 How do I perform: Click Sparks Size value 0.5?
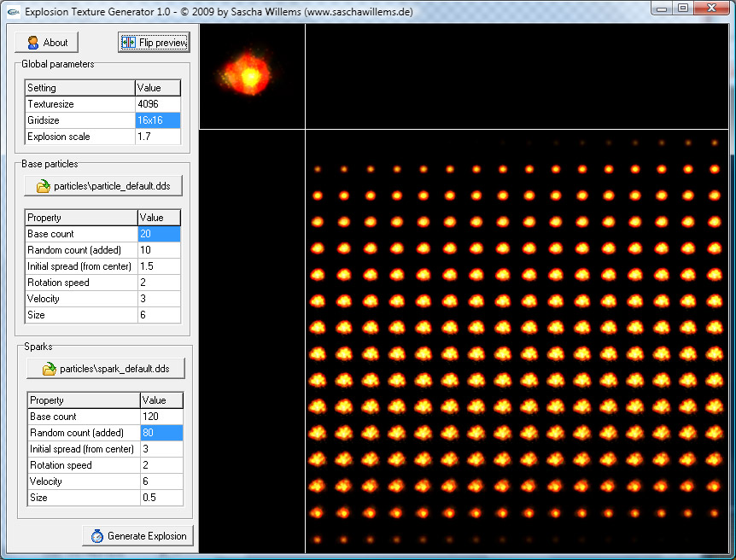pos(161,498)
